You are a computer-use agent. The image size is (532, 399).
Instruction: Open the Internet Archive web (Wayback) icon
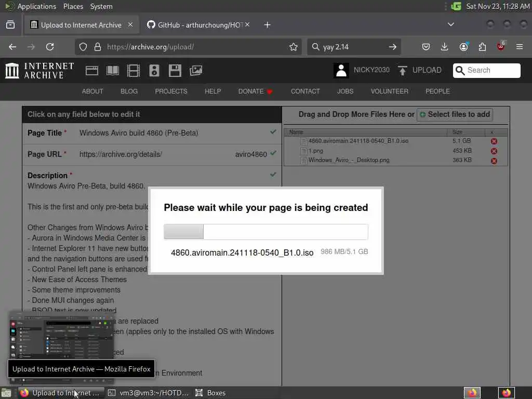coord(91,71)
